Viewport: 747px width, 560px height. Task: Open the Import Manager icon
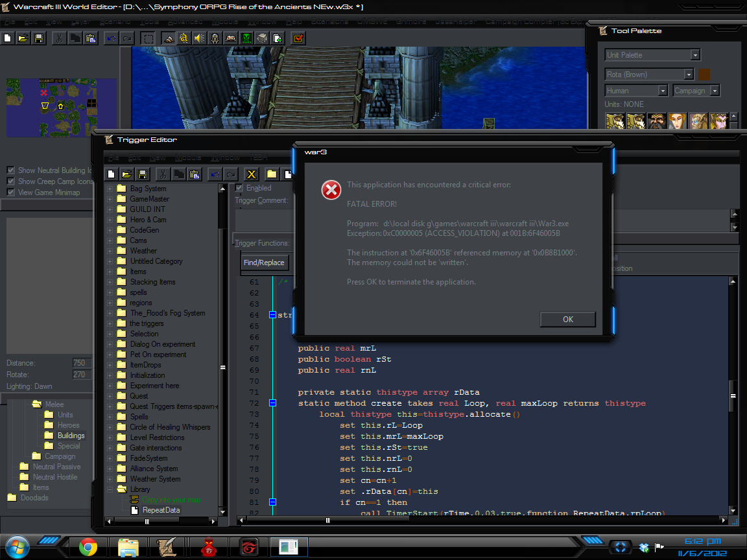(278, 38)
